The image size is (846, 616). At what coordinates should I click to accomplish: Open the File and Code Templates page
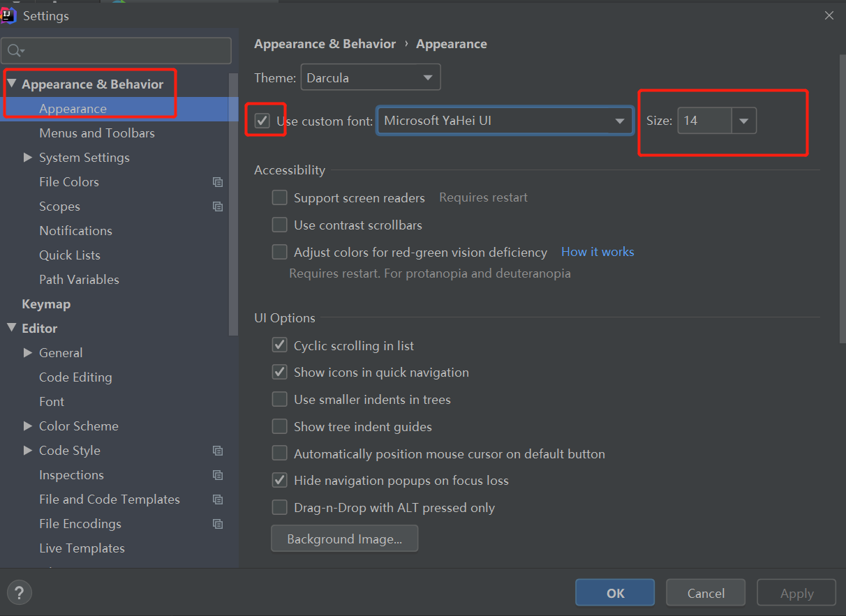pos(110,499)
